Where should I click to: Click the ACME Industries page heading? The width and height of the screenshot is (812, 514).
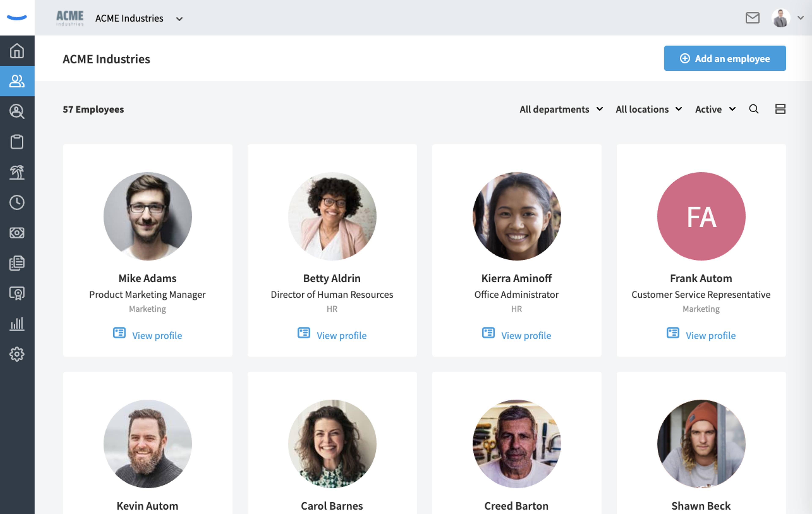pos(107,59)
